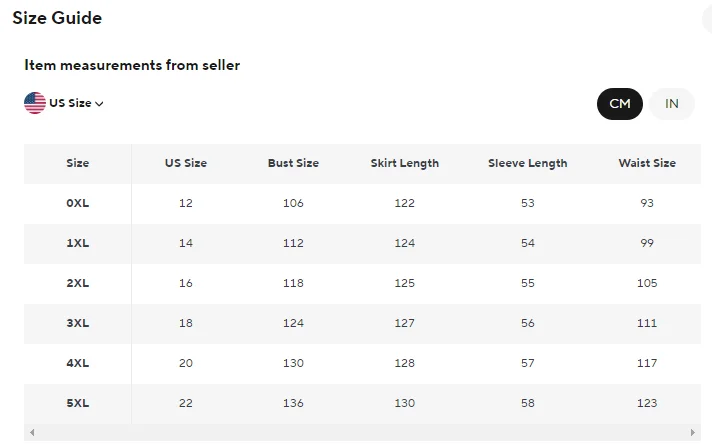The height and width of the screenshot is (445, 712).
Task: Select the 5XL row label
Action: pos(77,403)
